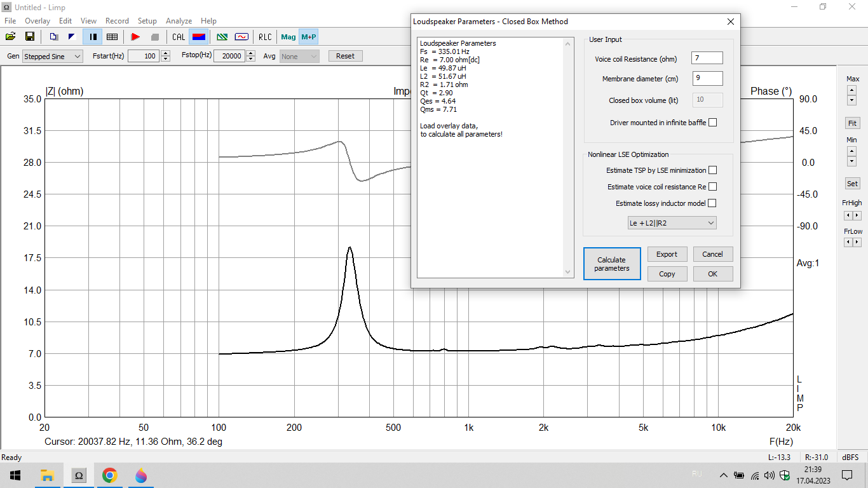Click the RLC measurement toolbar icon
Viewport: 868px width, 488px height.
coord(264,37)
